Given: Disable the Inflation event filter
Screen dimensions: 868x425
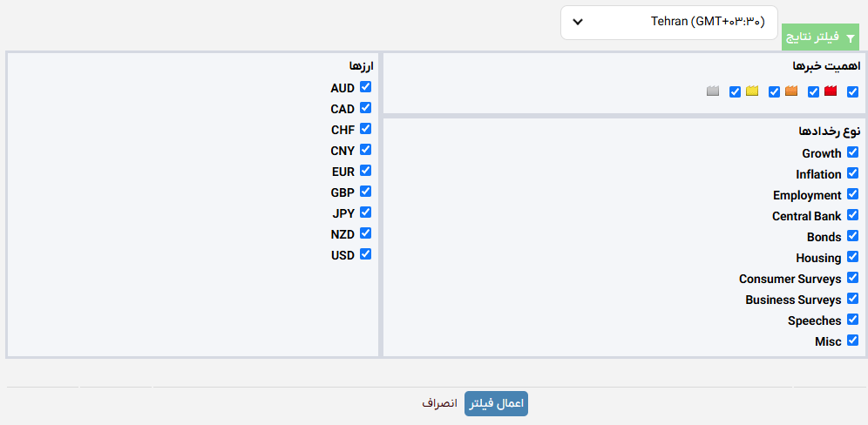Looking at the screenshot, I should [852, 173].
